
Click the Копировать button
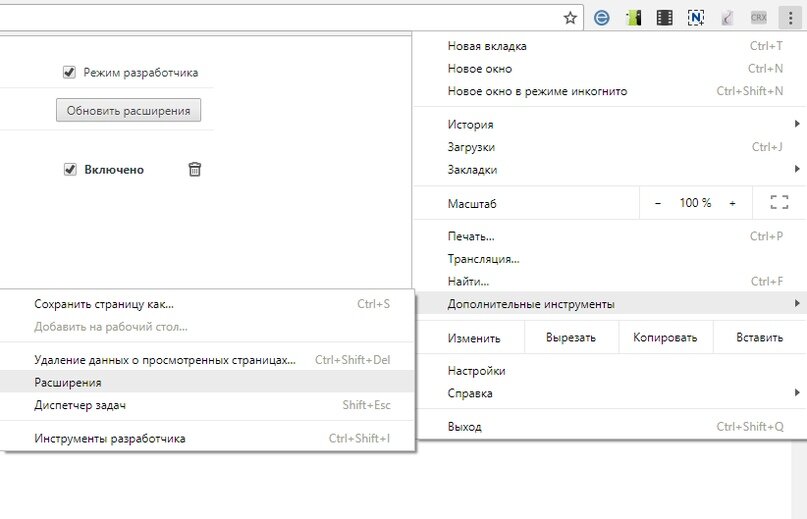pos(665,337)
